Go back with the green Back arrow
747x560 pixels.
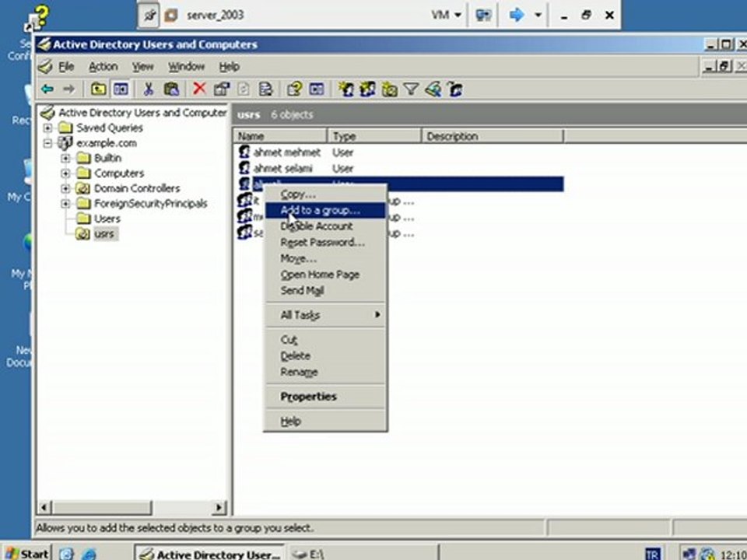coord(47,89)
